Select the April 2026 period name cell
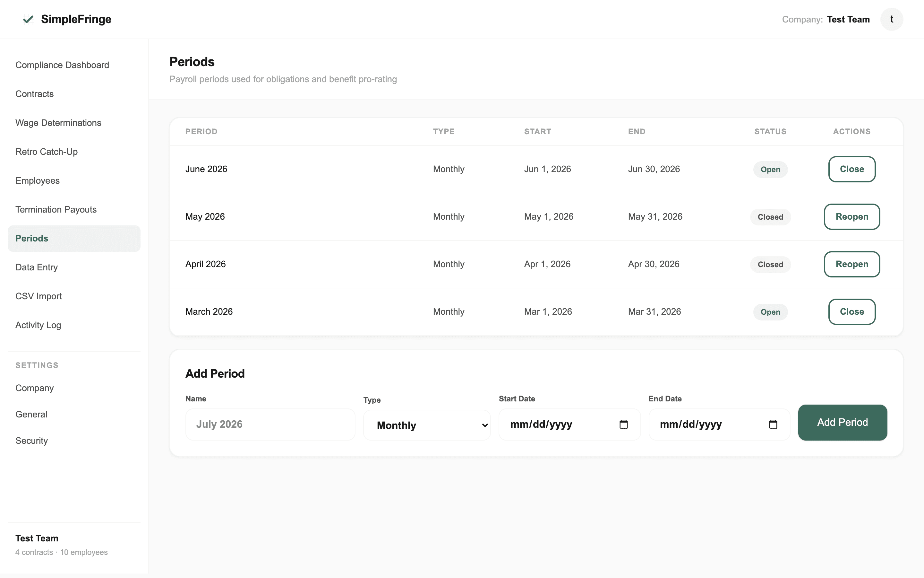 pyautogui.click(x=205, y=264)
